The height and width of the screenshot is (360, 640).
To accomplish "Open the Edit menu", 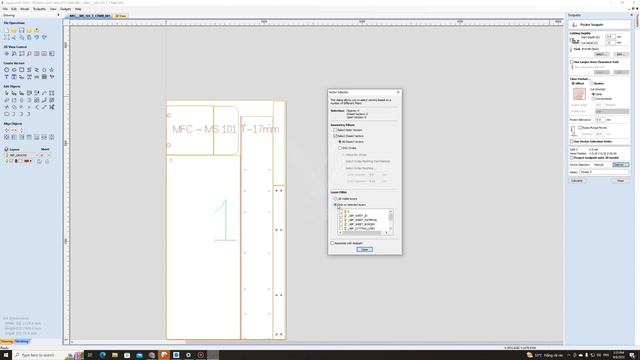I will click(x=14, y=9).
